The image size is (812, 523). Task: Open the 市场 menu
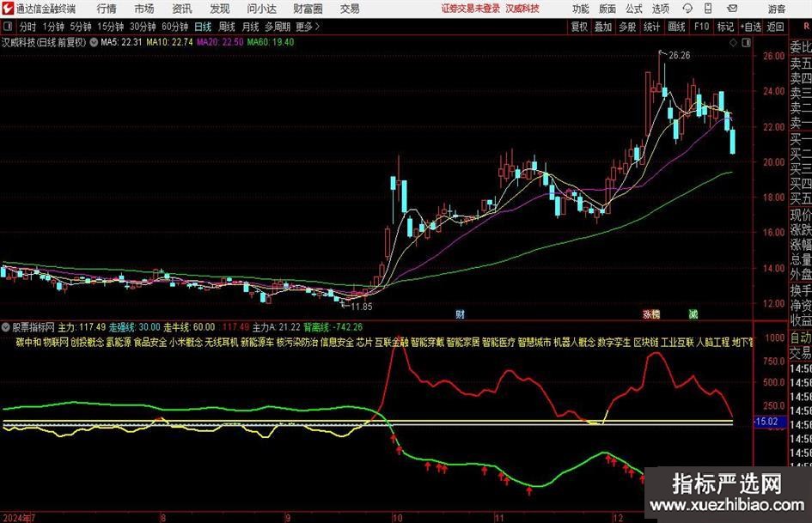point(144,9)
